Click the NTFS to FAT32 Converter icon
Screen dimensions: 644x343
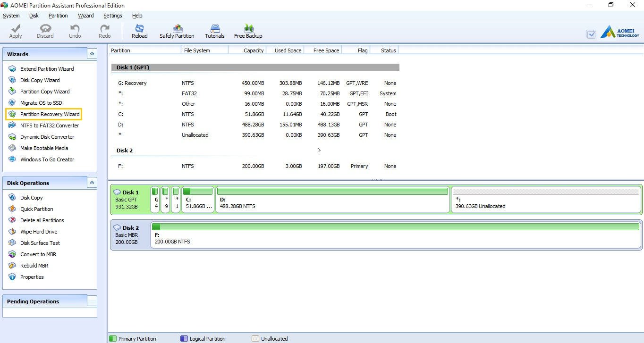12,125
